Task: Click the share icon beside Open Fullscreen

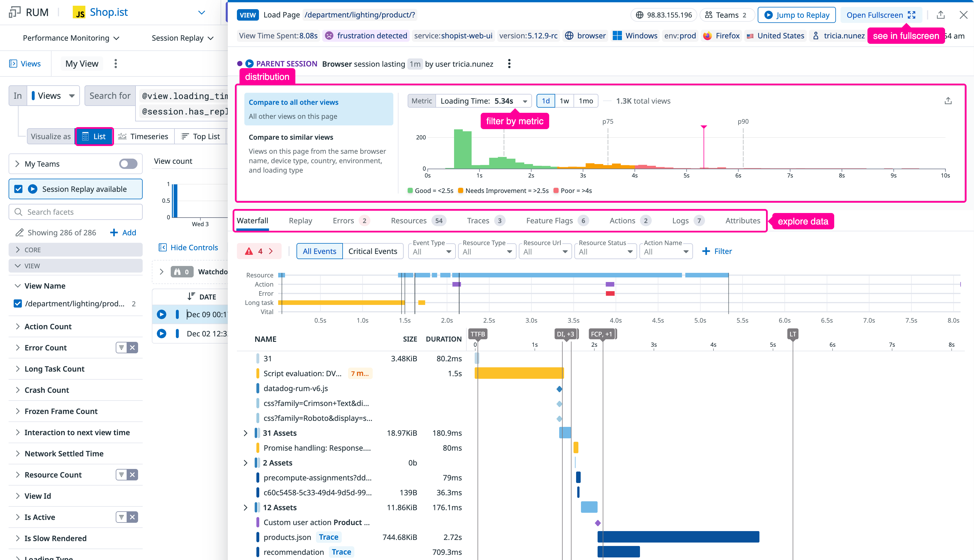Action: coord(940,15)
